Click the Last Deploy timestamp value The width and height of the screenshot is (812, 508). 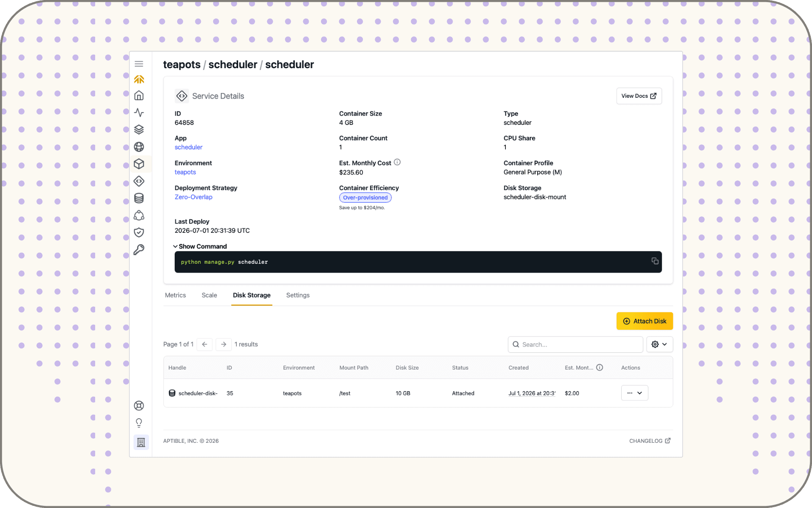tap(212, 231)
